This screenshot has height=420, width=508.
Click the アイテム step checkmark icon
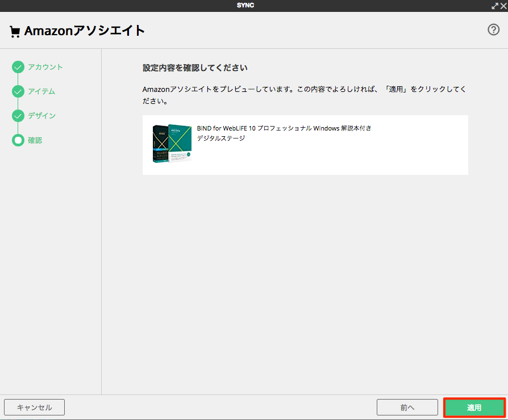click(18, 91)
